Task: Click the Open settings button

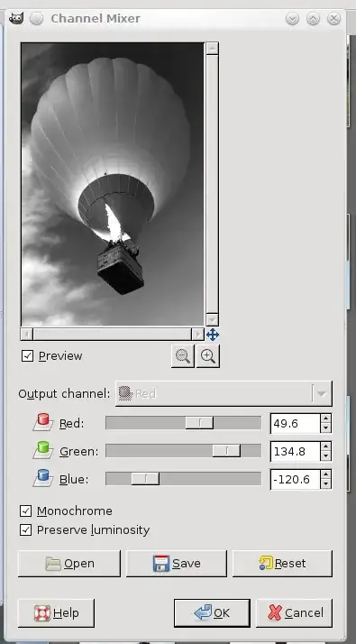Action: point(69,564)
